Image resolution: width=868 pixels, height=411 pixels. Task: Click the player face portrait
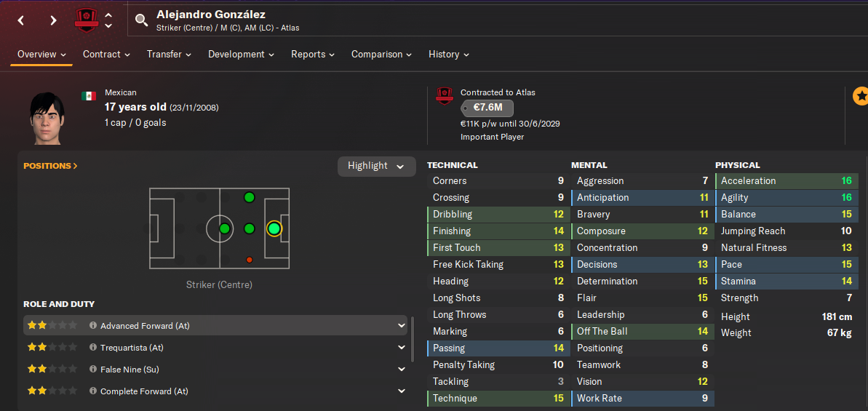coord(47,118)
